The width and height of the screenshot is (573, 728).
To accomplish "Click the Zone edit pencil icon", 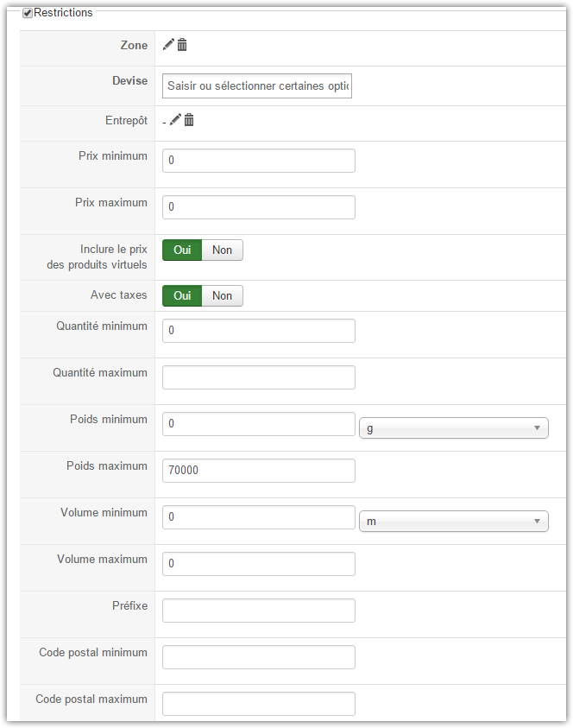I will [x=168, y=45].
